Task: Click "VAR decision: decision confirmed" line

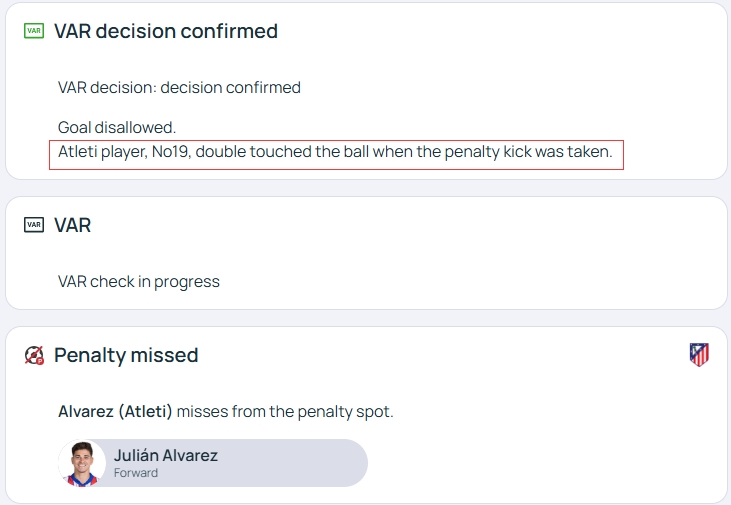Action: click(x=179, y=87)
